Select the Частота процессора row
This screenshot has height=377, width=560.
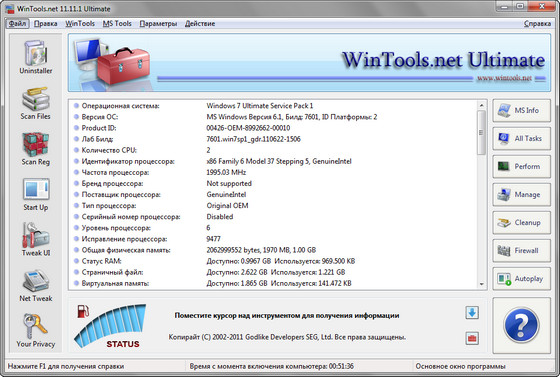274,172
